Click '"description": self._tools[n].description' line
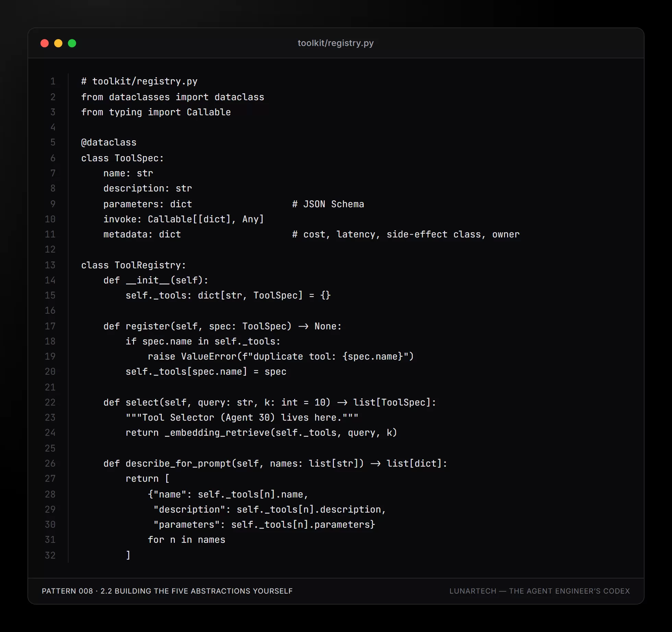 (x=270, y=510)
